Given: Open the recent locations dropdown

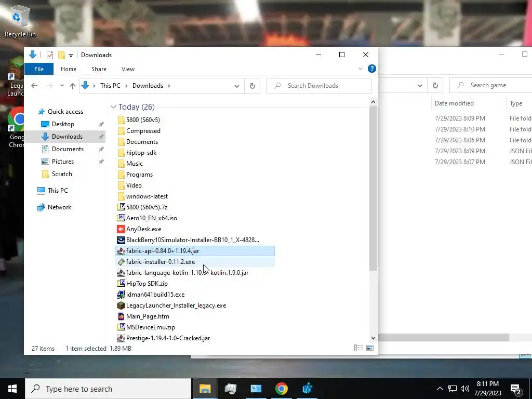Looking at the screenshot, I should 62,86.
